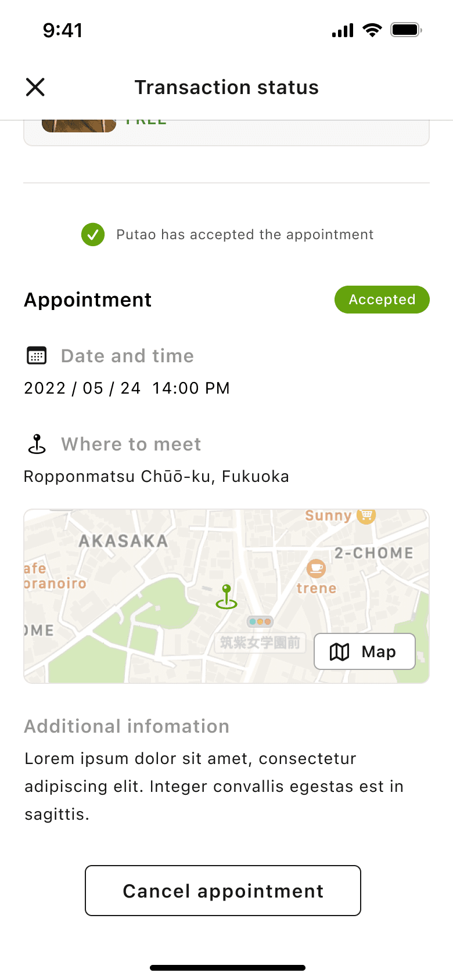453x980 pixels.
Task: Tap the home indicator bar at bottom
Action: [x=228, y=968]
